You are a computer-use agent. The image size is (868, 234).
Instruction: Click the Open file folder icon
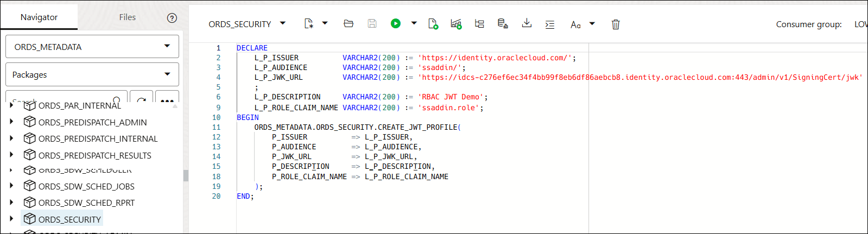349,23
